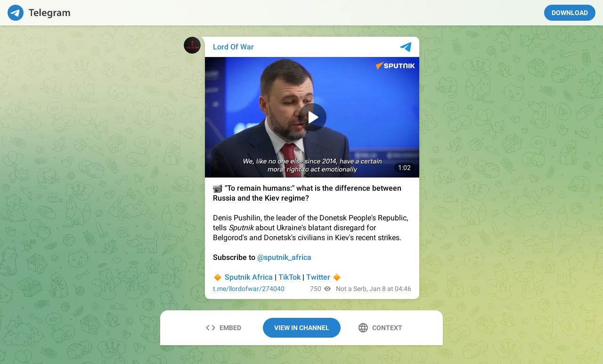Open the TikTok link
This screenshot has width=603, height=364.
[x=289, y=277]
